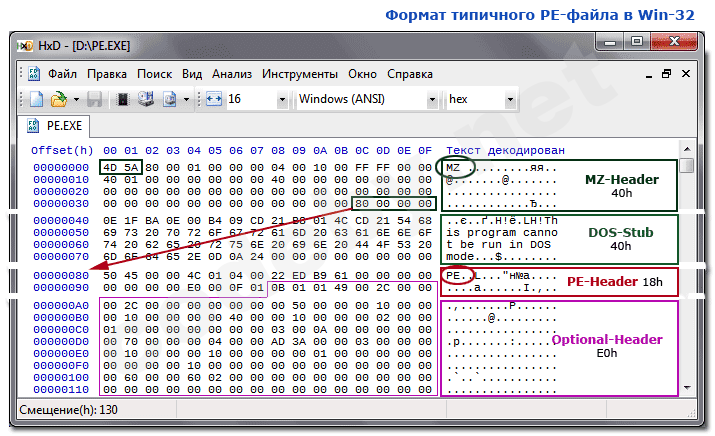
Task: Expand the recent files arrow beside Open
Action: point(76,99)
